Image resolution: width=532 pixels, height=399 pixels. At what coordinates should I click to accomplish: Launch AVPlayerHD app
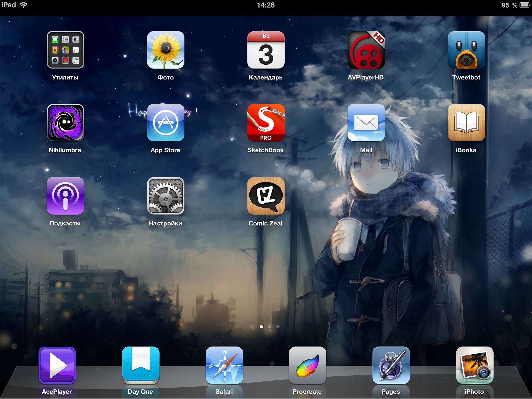click(x=366, y=50)
